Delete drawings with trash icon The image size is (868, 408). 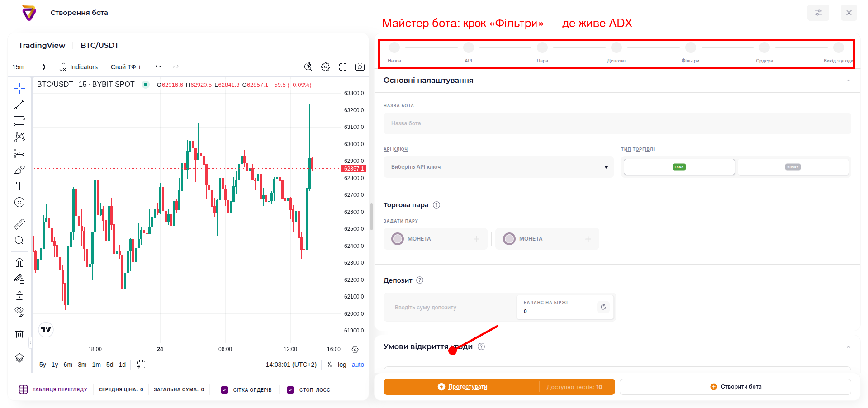point(19,334)
